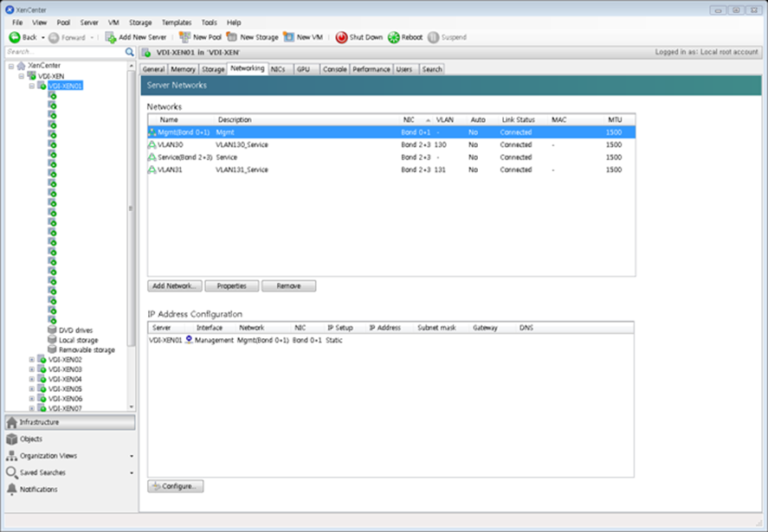Click the green Reboot icon

[394, 37]
